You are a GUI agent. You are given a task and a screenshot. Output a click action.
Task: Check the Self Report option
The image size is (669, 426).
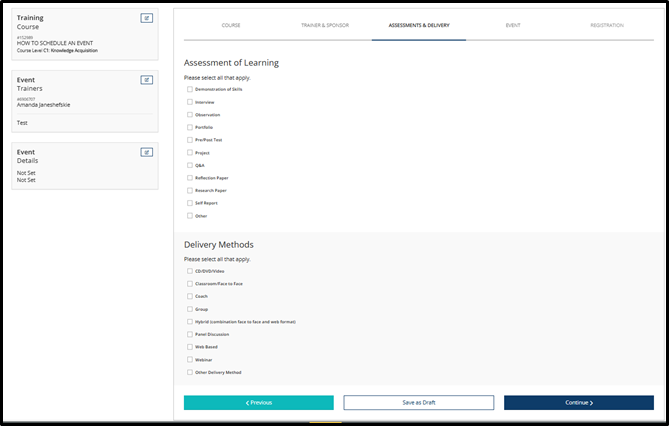pos(190,203)
